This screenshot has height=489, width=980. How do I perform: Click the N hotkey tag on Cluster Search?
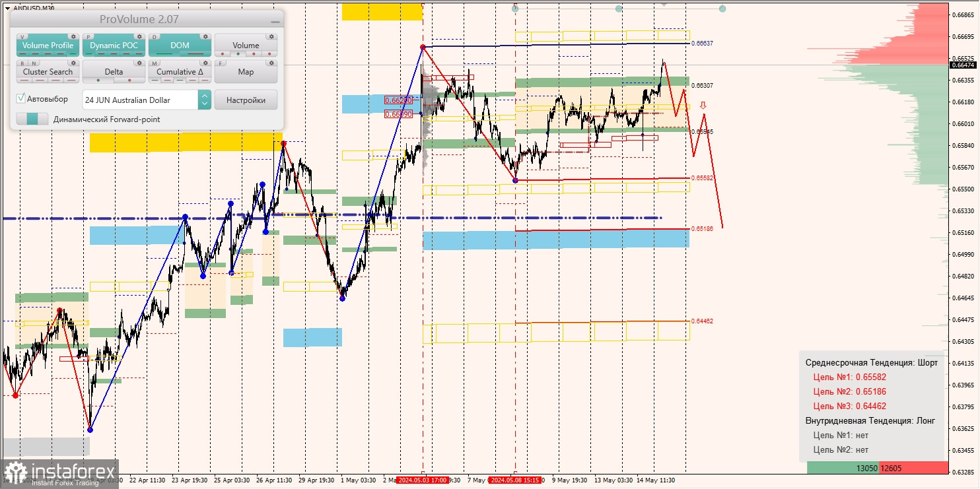(x=34, y=63)
